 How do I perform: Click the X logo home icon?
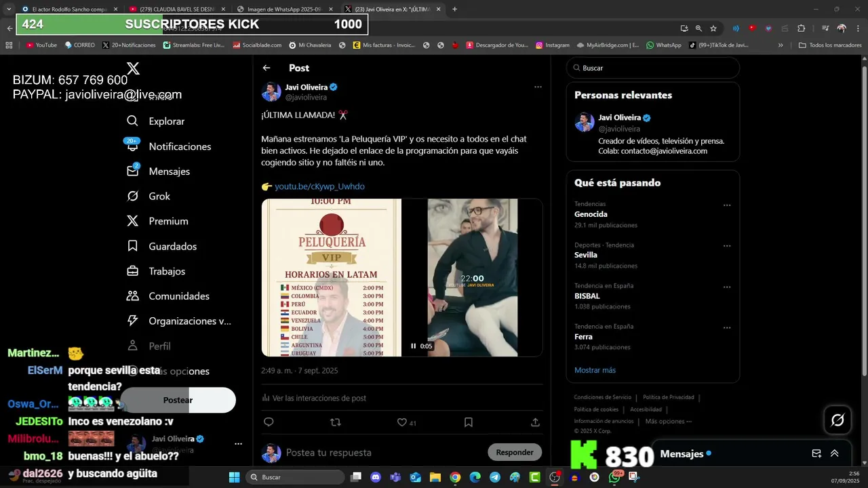tap(133, 68)
